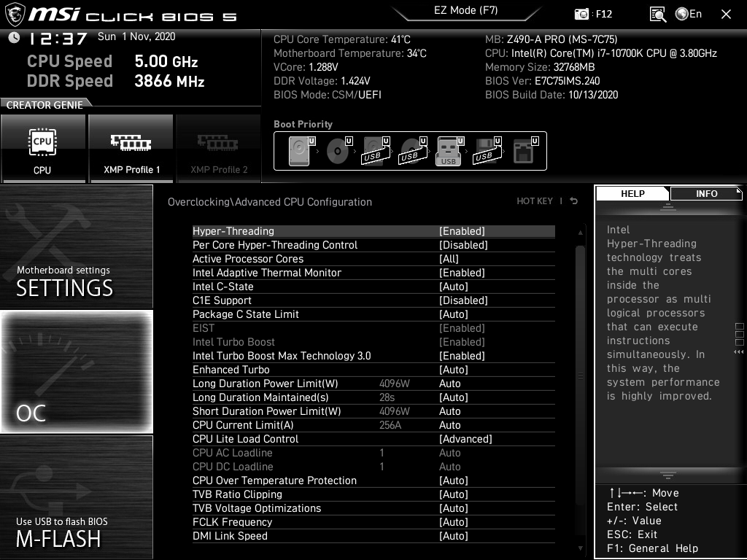Image resolution: width=747 pixels, height=560 pixels.
Task: Click the side panel expand arrows
Action: coord(739,352)
